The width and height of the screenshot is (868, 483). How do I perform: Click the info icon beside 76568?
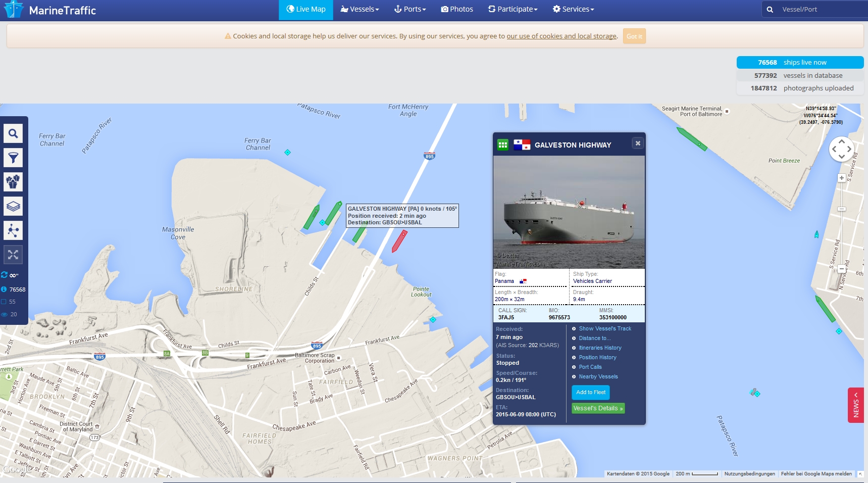point(4,289)
